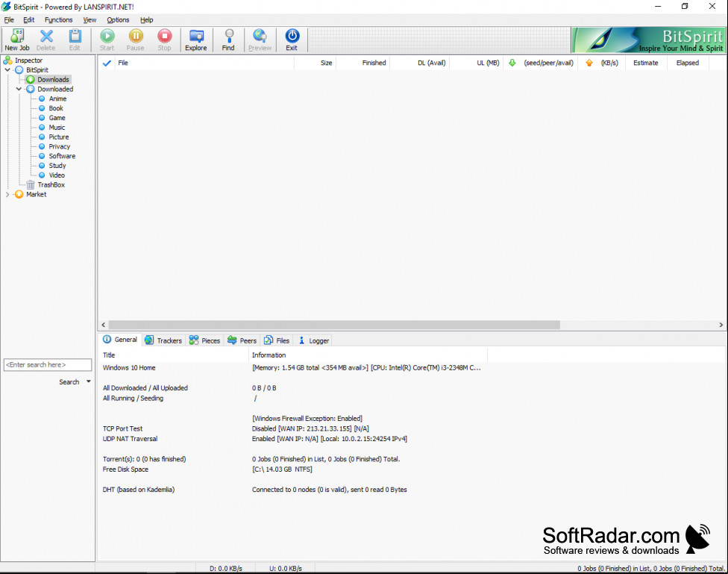The image size is (728, 574).
Task: Click the Free Disk Space row
Action: pos(295,470)
